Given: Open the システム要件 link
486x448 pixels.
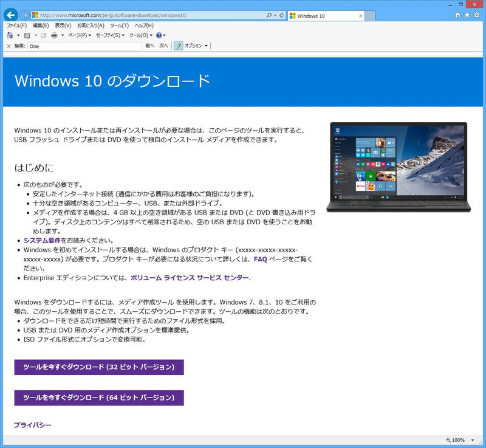Looking at the screenshot, I should [x=42, y=241].
